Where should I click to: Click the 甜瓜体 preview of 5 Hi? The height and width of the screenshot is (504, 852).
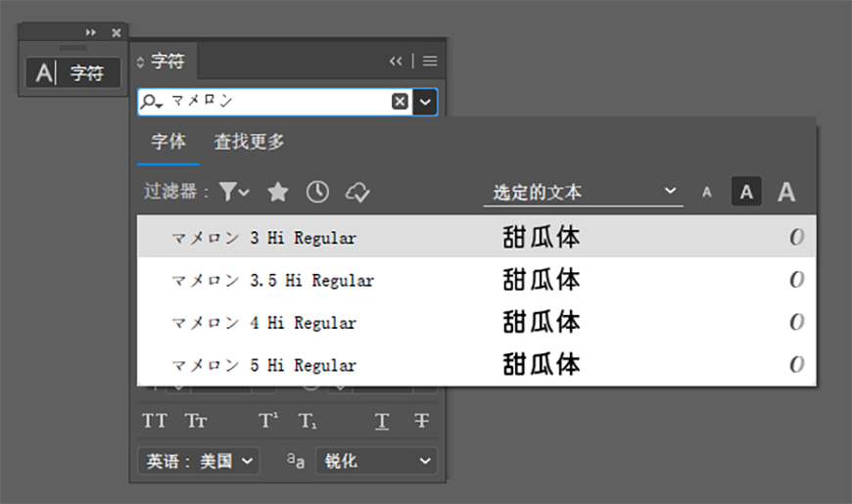[542, 364]
